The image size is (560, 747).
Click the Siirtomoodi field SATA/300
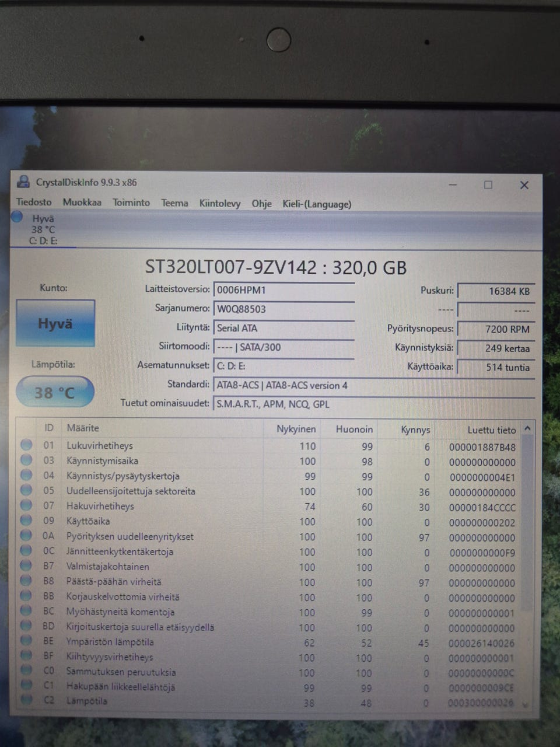coord(284,347)
